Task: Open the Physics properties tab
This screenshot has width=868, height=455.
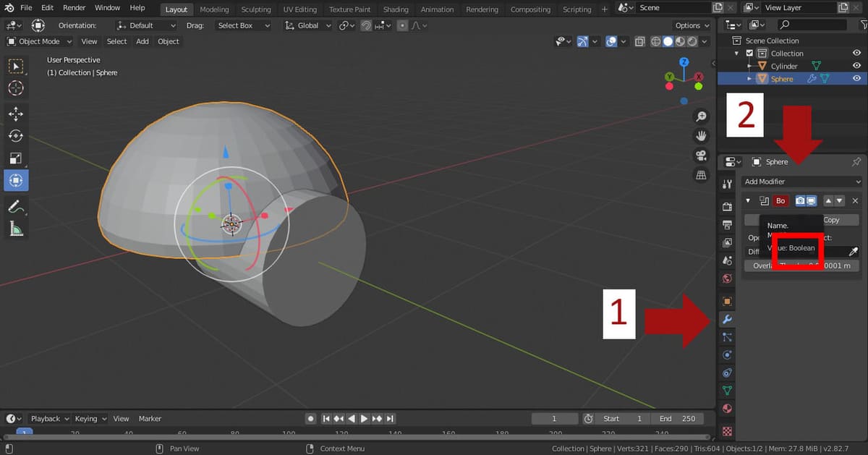Action: (728, 354)
